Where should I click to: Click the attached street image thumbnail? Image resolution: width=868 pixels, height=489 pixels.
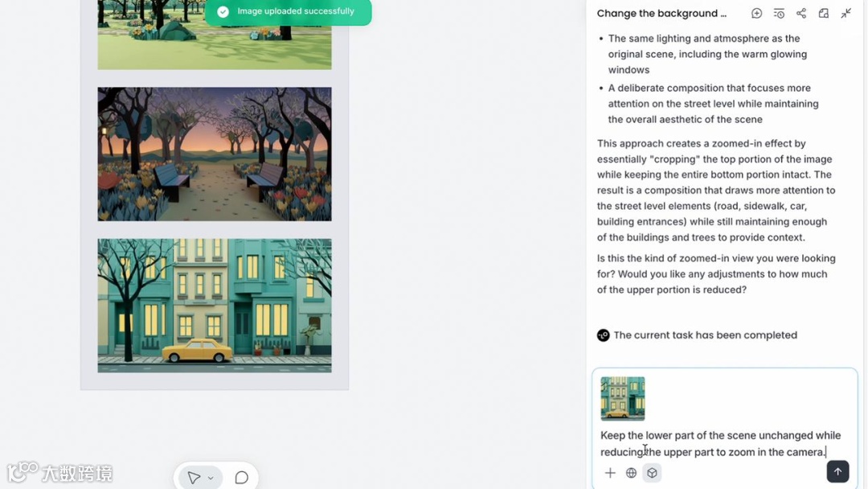623,399
